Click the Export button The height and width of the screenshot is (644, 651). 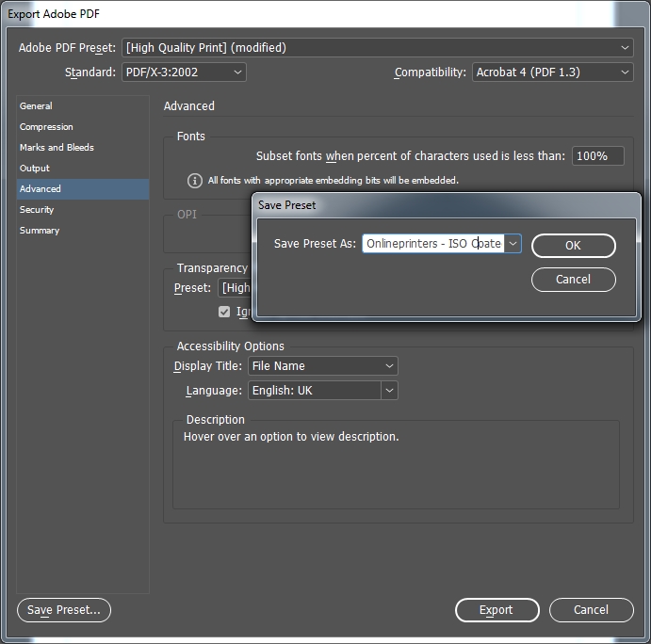point(496,610)
